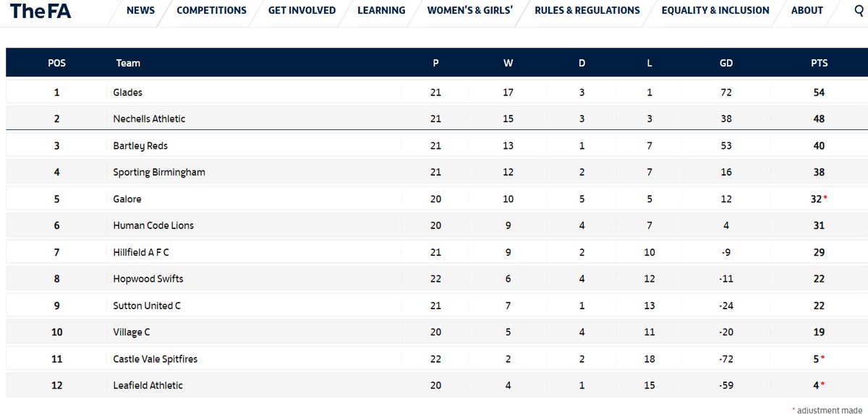Open the ABOUT menu
Screen dimensions: 868x414
[807, 10]
